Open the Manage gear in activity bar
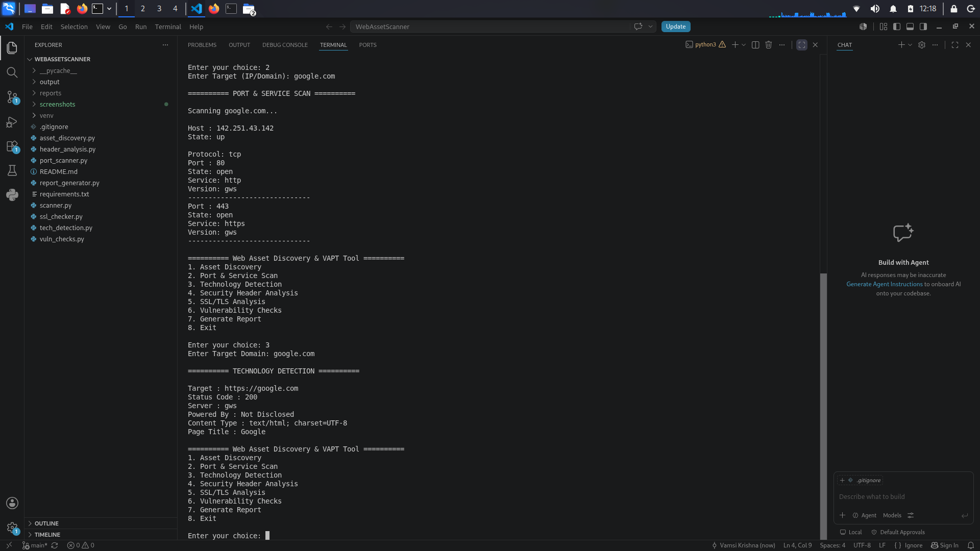This screenshot has height=551, width=980. point(12,528)
